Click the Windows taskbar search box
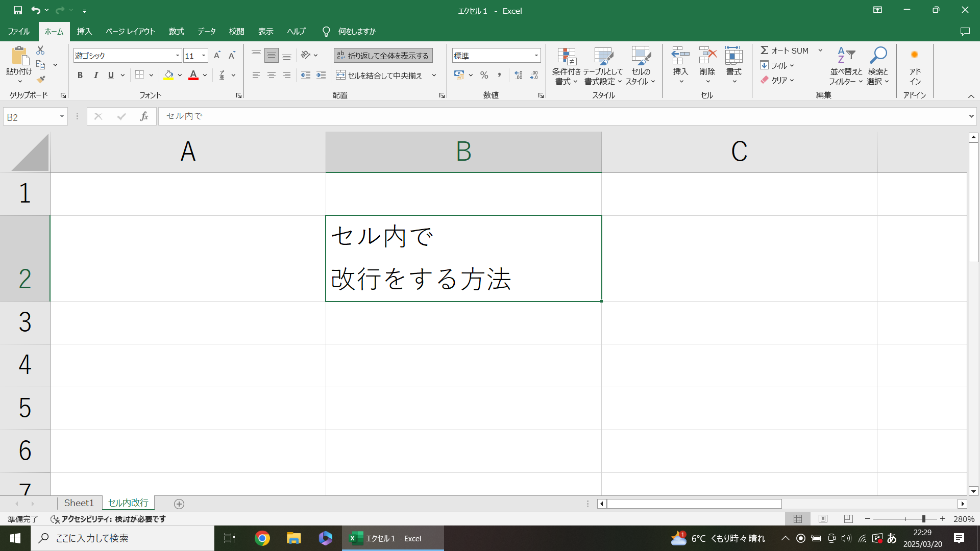 click(x=122, y=538)
